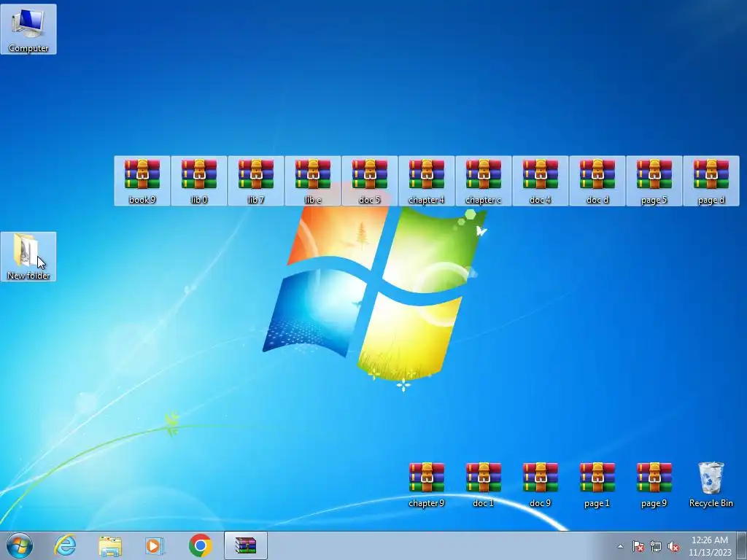The height and width of the screenshot is (560, 747).
Task: Select the chapter 9 archive file
Action: [426, 484]
